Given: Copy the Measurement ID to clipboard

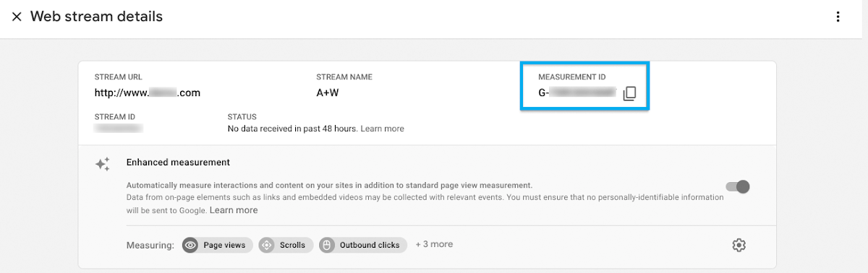Looking at the screenshot, I should point(629,93).
